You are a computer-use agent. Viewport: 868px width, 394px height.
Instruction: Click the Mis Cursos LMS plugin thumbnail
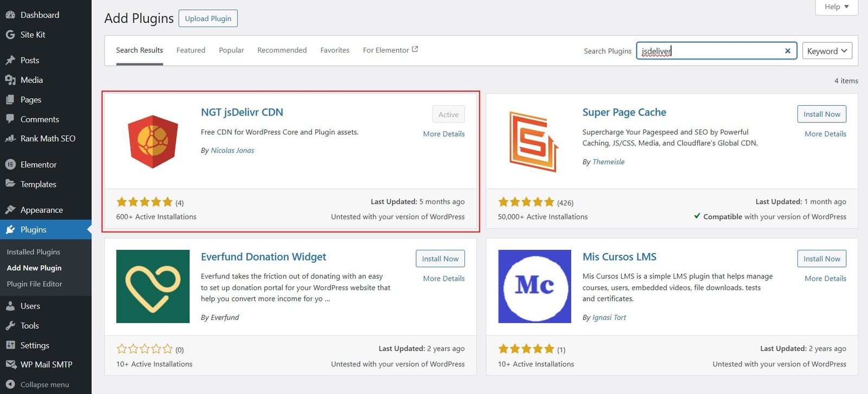point(534,286)
